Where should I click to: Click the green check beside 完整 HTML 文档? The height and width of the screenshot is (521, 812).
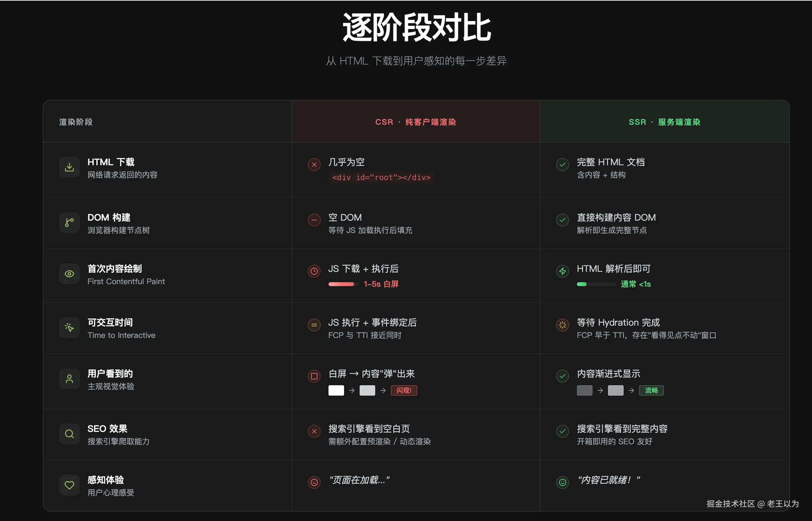pyautogui.click(x=562, y=165)
